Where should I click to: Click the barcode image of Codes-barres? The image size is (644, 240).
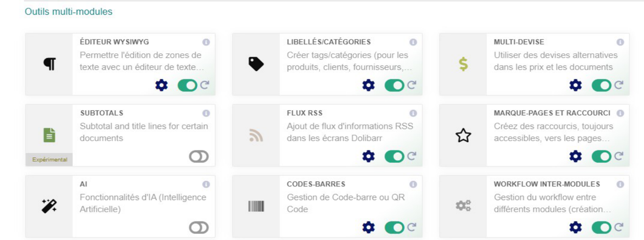pyautogui.click(x=256, y=207)
